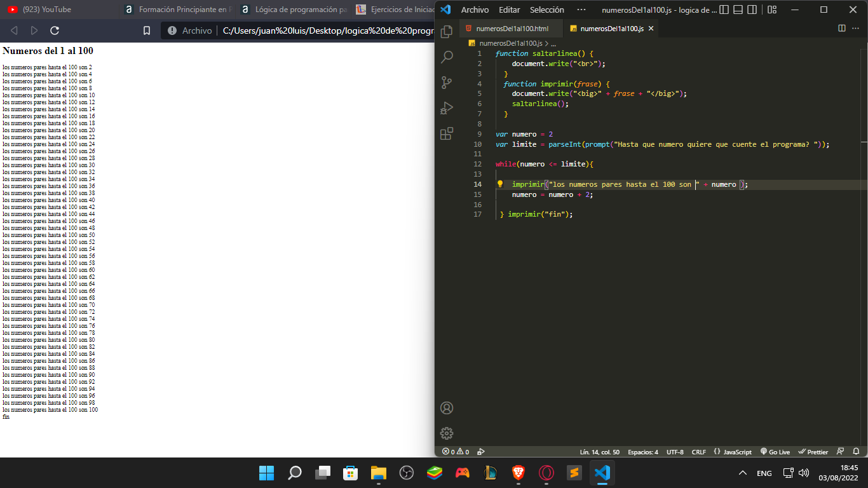
Task: Toggle the bottom panel layout icon
Action: point(738,10)
